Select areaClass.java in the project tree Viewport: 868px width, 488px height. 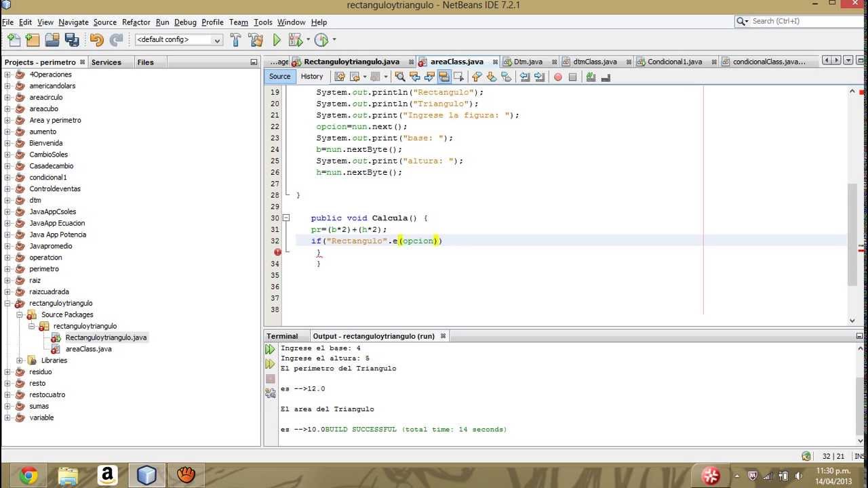(x=88, y=349)
